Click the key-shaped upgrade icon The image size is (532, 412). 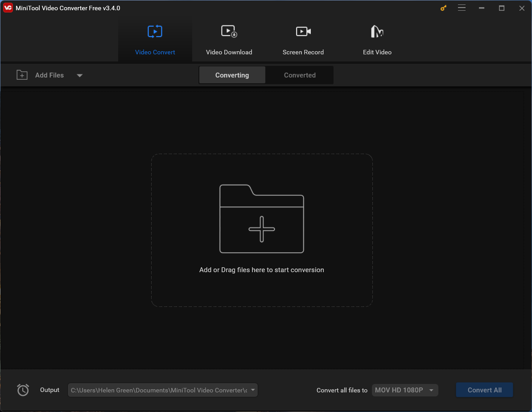tap(443, 8)
